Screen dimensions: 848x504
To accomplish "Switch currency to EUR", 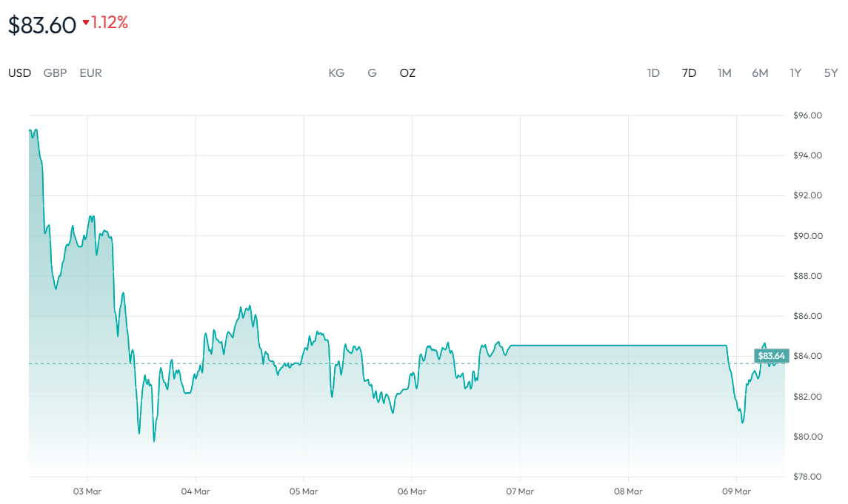I will [x=90, y=73].
